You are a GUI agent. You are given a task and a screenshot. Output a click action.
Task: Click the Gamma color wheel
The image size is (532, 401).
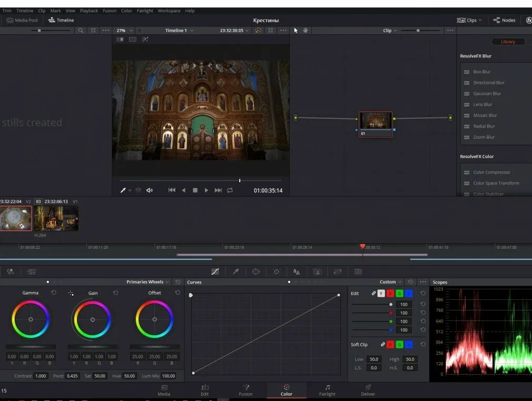click(31, 319)
